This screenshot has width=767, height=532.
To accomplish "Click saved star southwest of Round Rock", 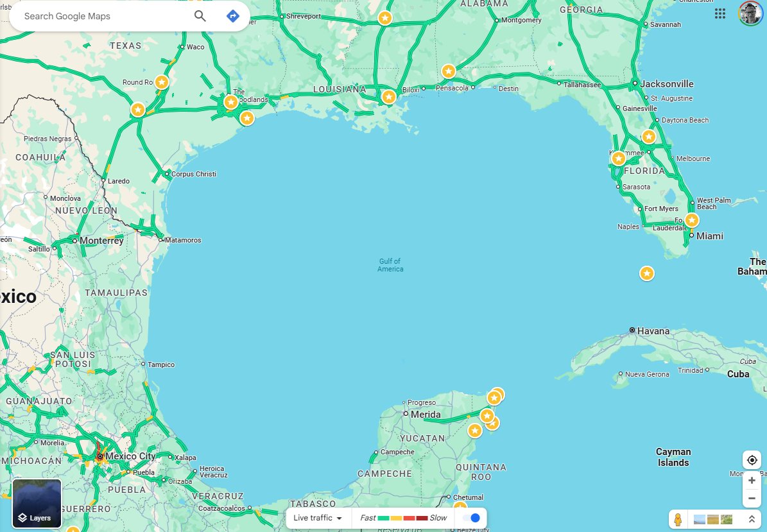I will pyautogui.click(x=138, y=110).
